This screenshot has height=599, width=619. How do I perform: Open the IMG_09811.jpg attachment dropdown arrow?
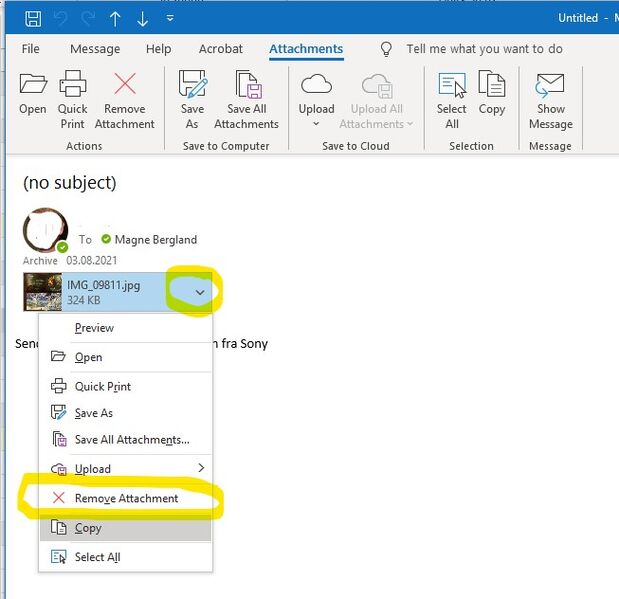[x=201, y=292]
